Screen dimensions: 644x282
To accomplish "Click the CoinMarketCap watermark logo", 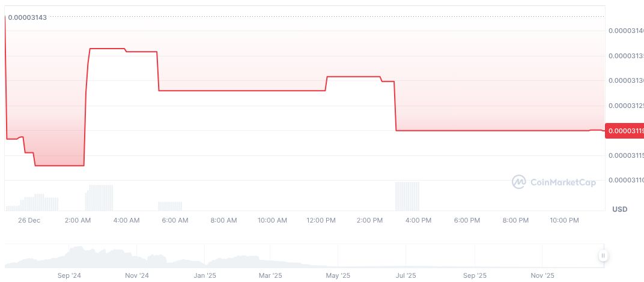I will (554, 182).
